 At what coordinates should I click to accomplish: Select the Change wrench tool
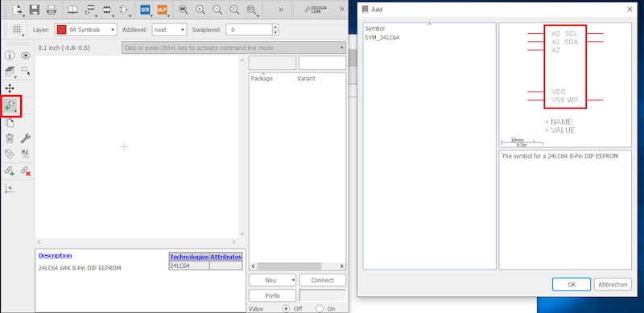pos(26,138)
